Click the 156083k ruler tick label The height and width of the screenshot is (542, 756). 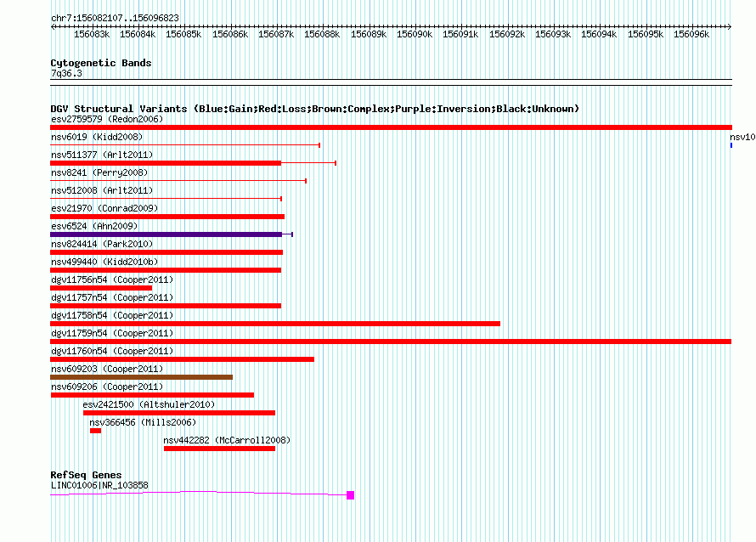click(x=92, y=34)
